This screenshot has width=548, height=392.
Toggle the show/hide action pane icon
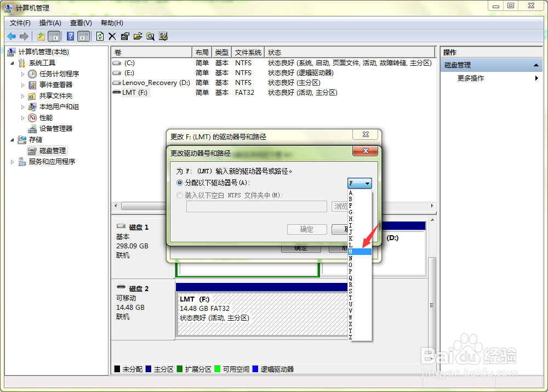tap(84, 36)
